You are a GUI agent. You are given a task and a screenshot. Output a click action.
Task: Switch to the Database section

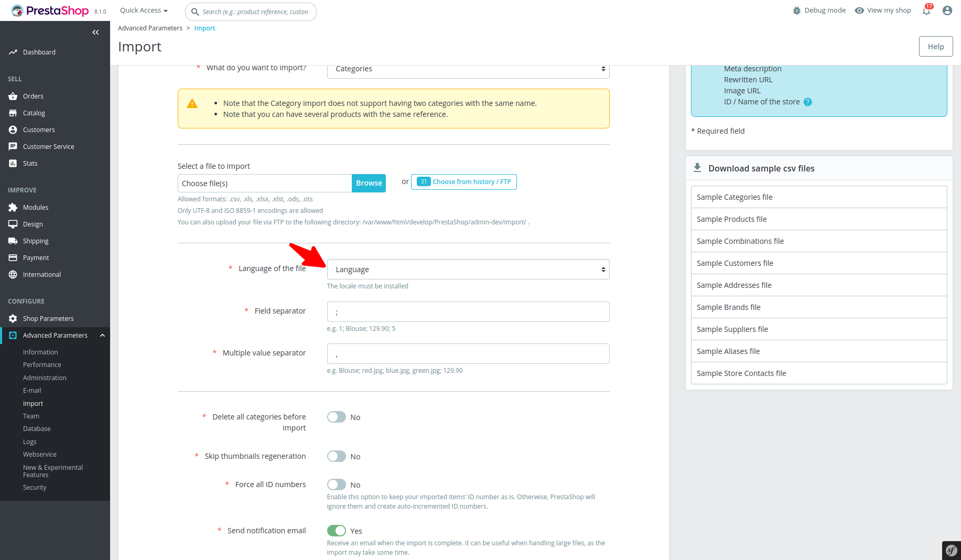point(37,428)
